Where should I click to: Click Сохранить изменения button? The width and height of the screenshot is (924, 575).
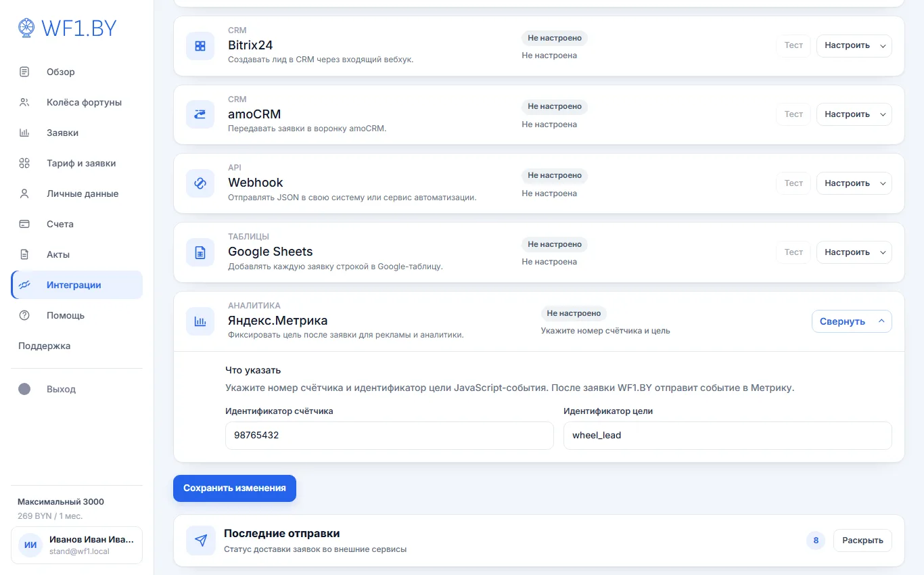click(x=235, y=488)
